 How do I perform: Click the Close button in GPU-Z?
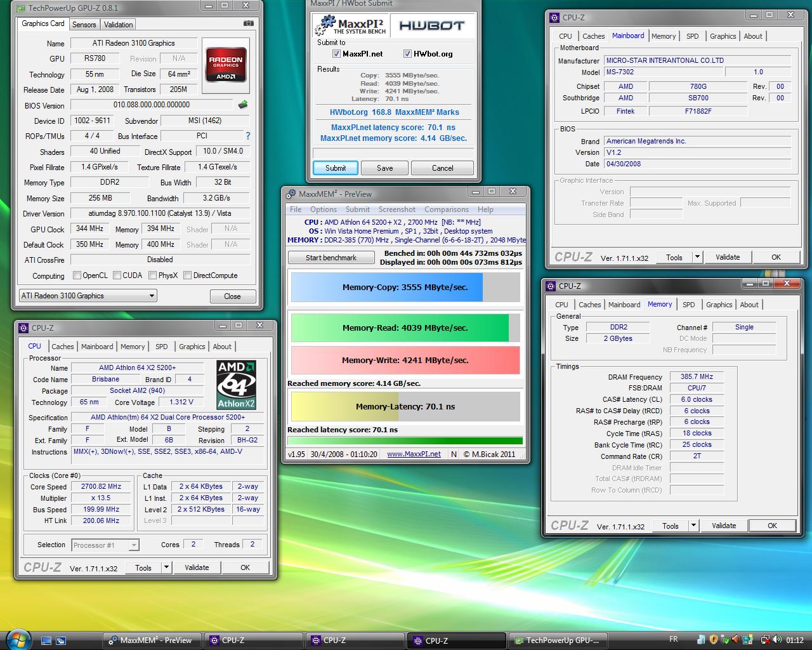coord(232,296)
